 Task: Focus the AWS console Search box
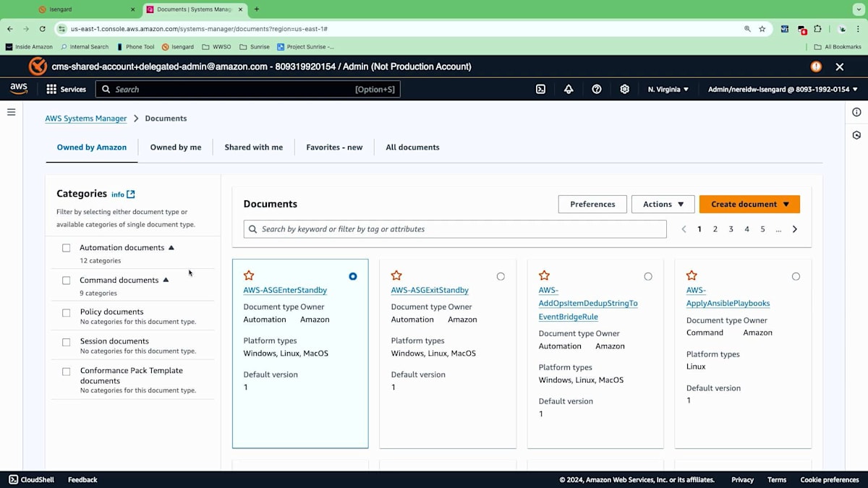[248, 89]
